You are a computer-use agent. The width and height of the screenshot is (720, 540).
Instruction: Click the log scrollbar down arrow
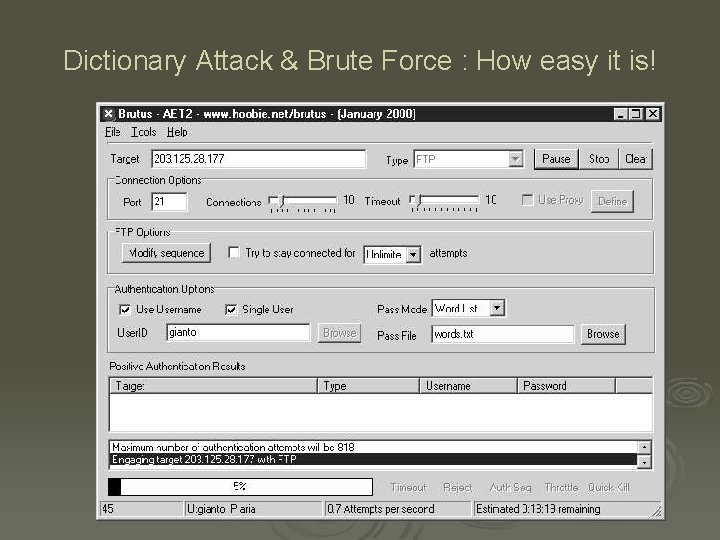(x=644, y=461)
